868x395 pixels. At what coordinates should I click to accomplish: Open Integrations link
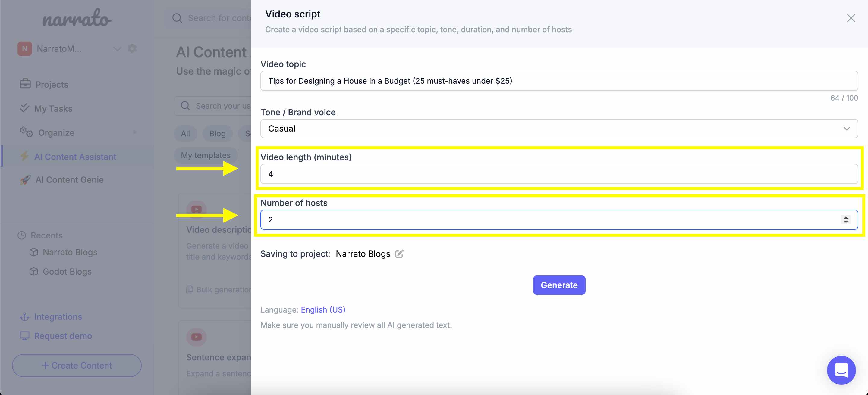(x=58, y=317)
